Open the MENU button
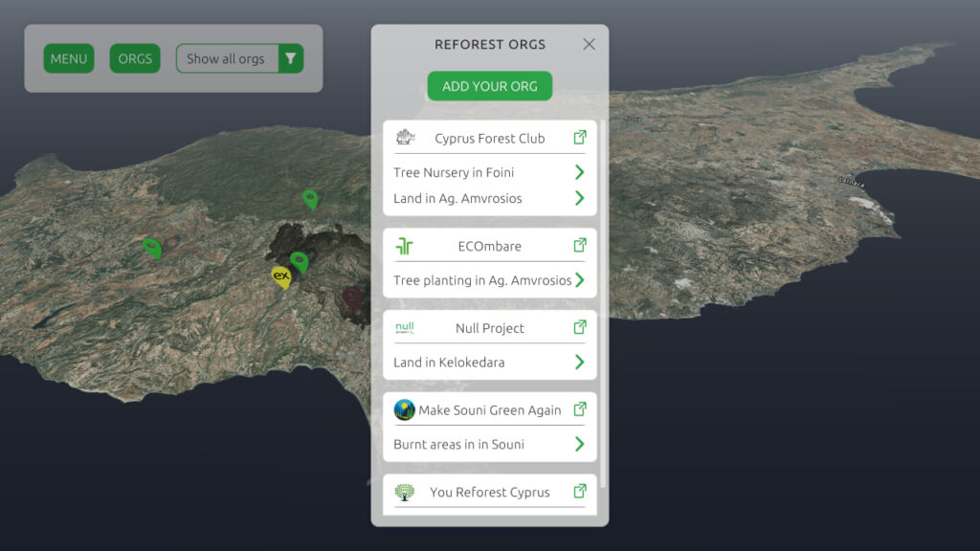Image resolution: width=980 pixels, height=551 pixels. tap(69, 58)
